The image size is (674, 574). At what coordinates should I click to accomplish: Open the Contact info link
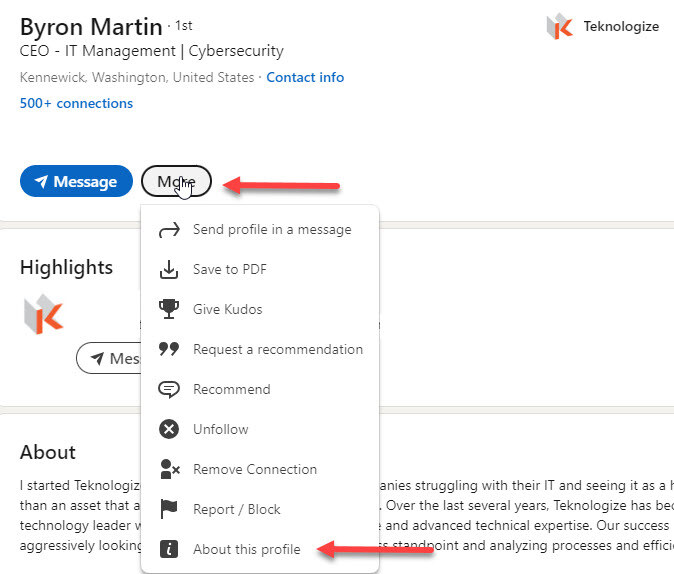[x=305, y=77]
